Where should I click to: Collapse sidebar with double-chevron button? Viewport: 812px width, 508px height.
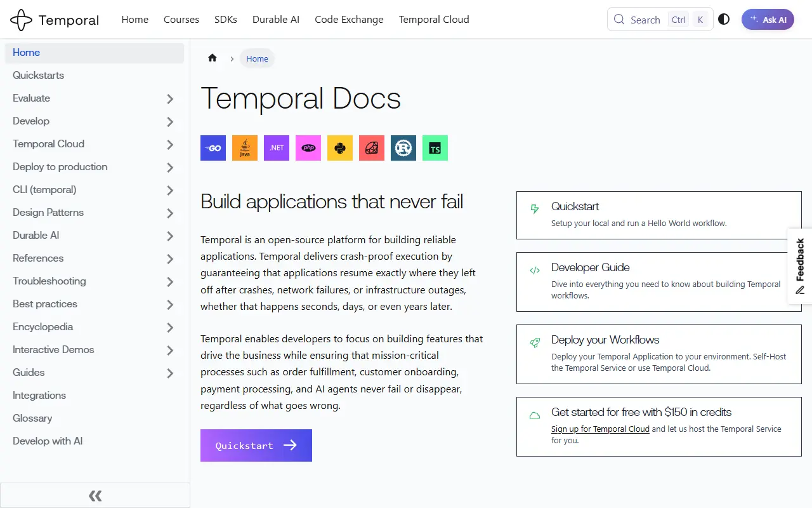point(95,496)
